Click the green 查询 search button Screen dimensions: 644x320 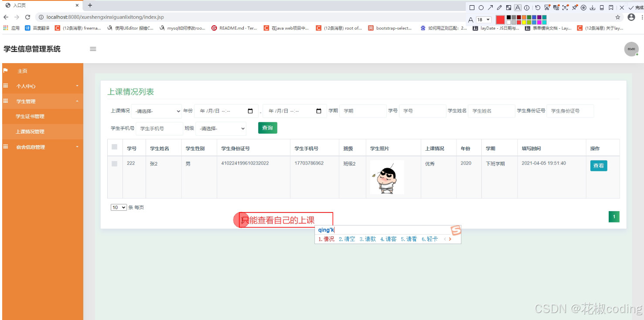pos(267,128)
